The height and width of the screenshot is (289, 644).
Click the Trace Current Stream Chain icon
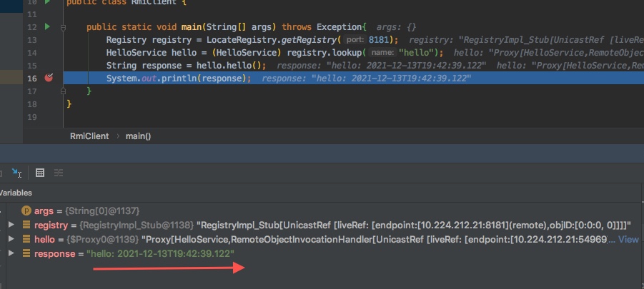(x=59, y=173)
